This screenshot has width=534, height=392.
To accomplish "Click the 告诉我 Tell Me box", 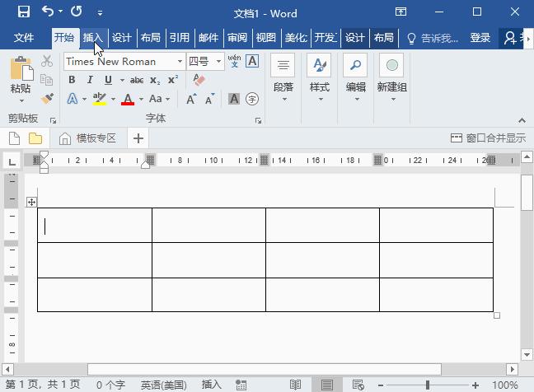I will pyautogui.click(x=433, y=38).
